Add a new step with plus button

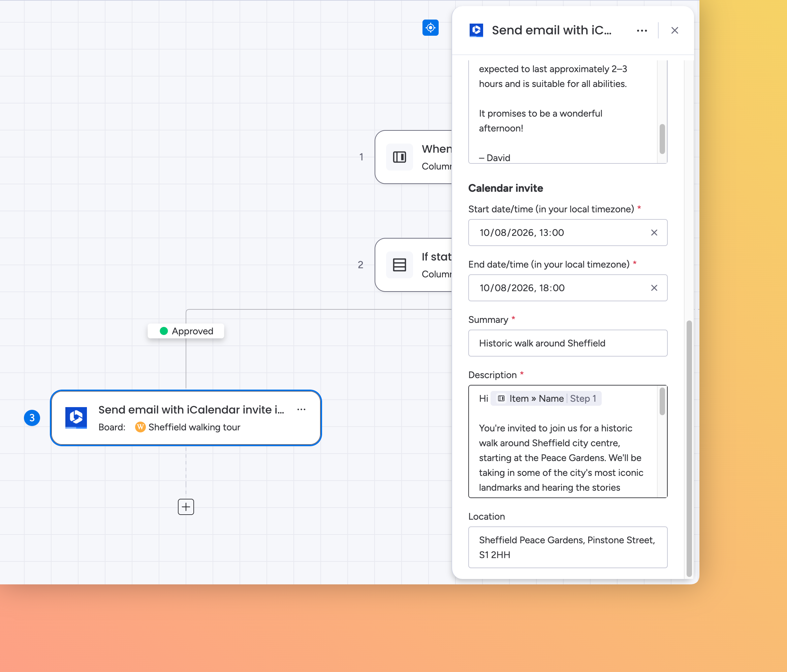click(x=186, y=507)
